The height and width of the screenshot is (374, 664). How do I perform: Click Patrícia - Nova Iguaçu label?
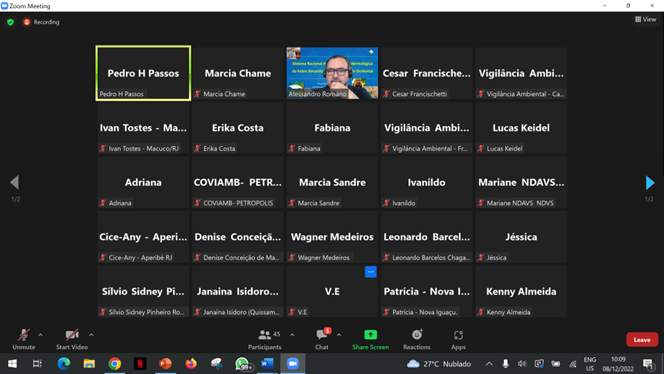pyautogui.click(x=425, y=312)
